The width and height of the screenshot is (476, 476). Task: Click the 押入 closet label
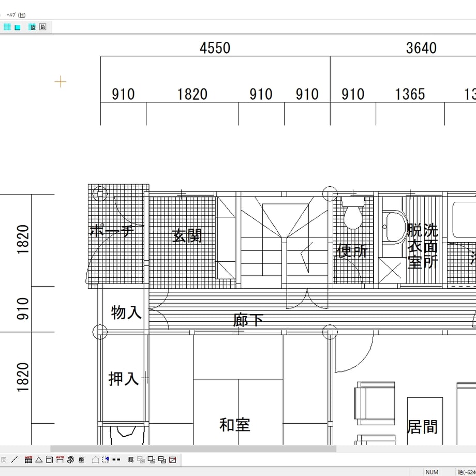coord(124,379)
